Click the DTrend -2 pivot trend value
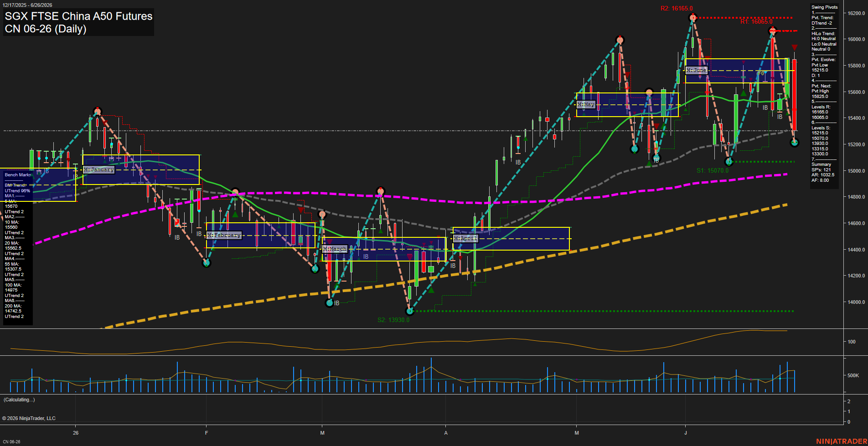 click(x=822, y=23)
